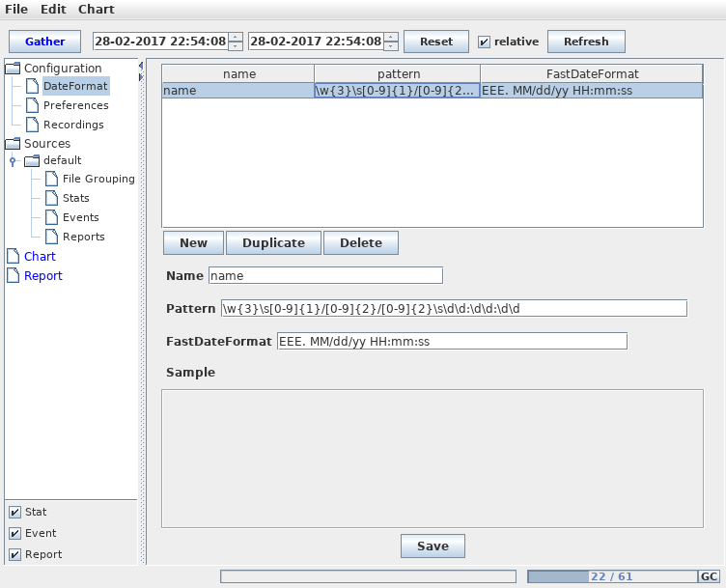Focus the second date-time input field
Image resolution: width=726 pixels, height=588 pixels.
click(x=316, y=42)
